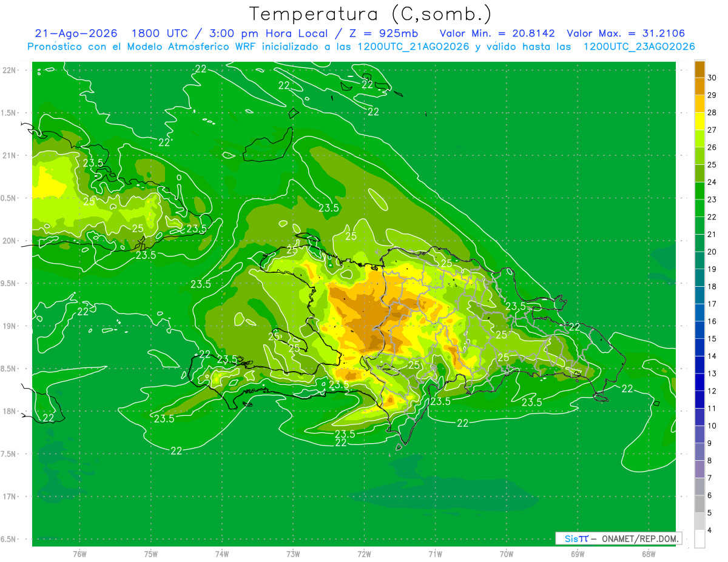
Task: Click the 'ONAMET/REP.DOM.' credit label
Action: coord(639,538)
